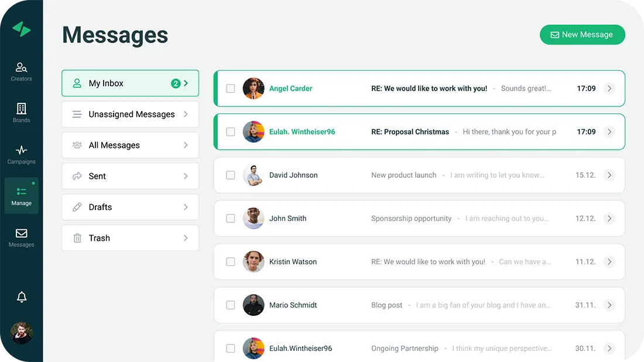The height and width of the screenshot is (362, 644).
Task: Open the Sent folder
Action: tap(130, 176)
